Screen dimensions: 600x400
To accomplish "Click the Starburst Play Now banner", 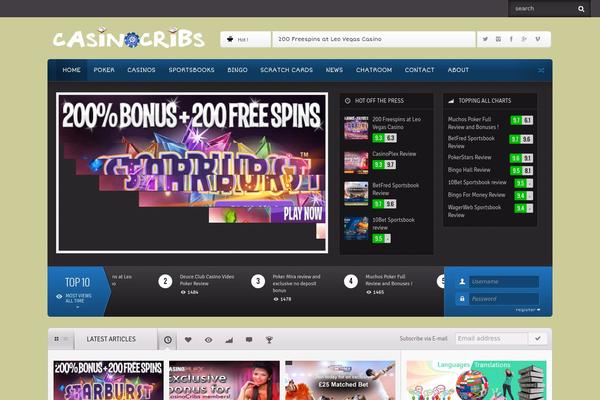I will [192, 173].
